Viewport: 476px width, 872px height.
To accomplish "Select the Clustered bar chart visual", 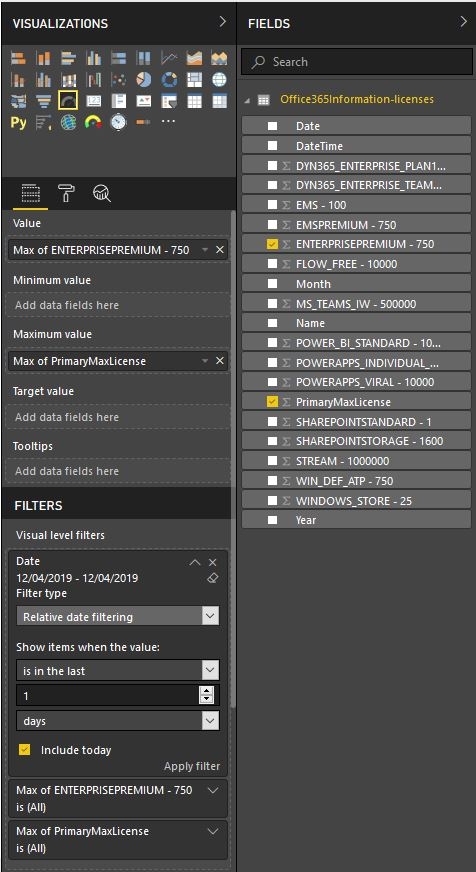I will pos(68,58).
